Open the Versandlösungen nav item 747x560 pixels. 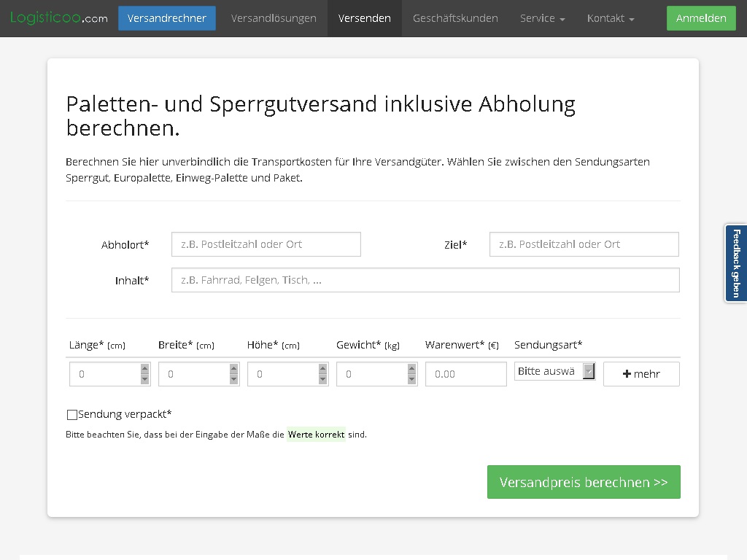(x=274, y=18)
